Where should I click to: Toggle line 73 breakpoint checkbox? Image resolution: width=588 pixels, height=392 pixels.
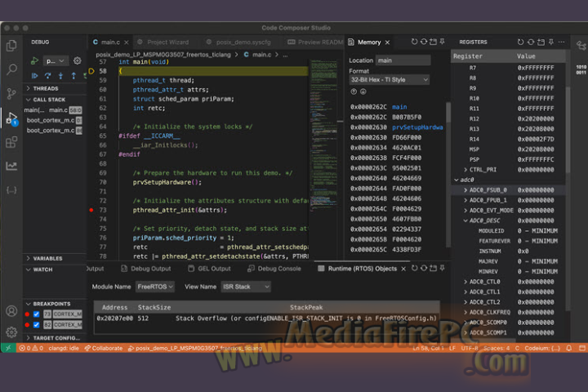[37, 314]
